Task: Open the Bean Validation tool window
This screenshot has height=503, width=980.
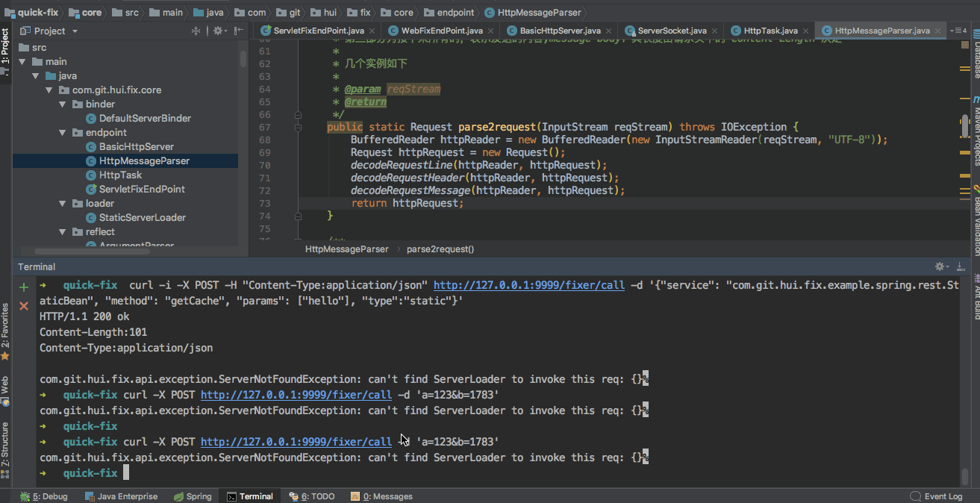Action: [x=976, y=221]
